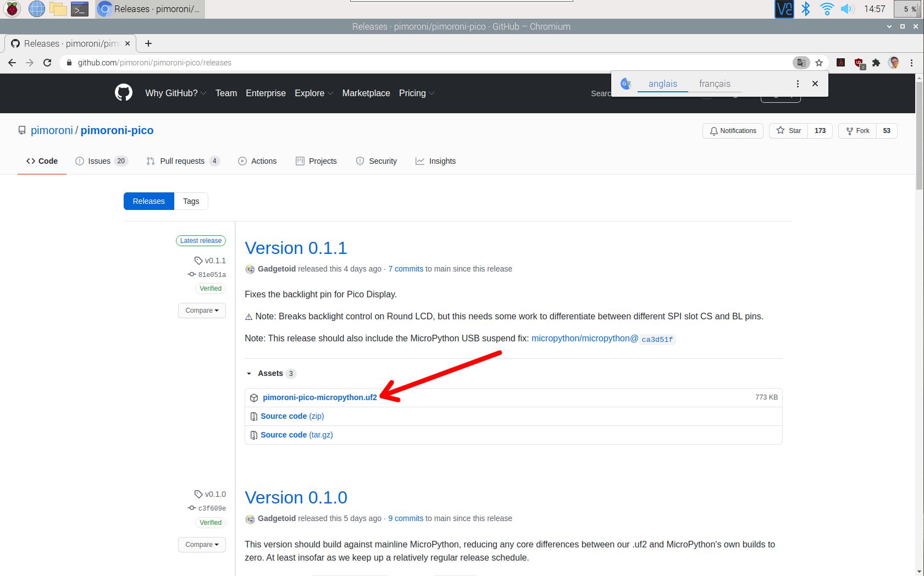Open the Chromium extensions puzzle icon
Viewport: 924px width, 576px height.
click(876, 63)
